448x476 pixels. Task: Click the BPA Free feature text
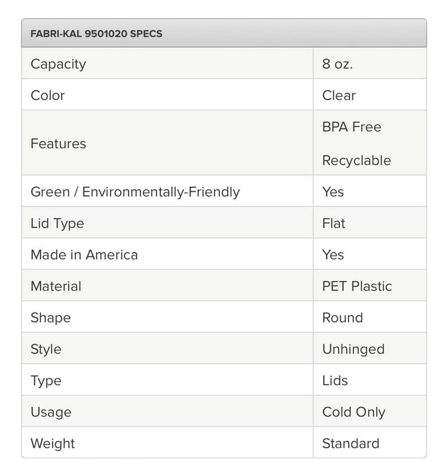tap(351, 127)
